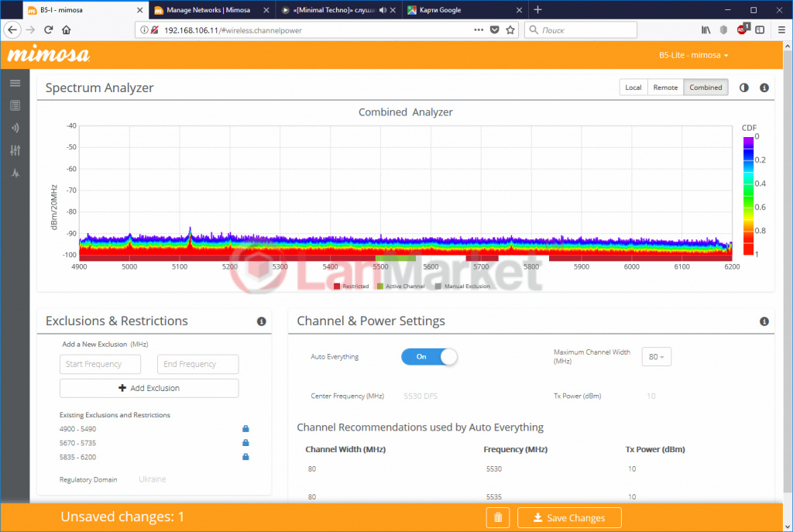Click the Start Frequency input field
Viewport: 793px width, 532px height.
point(101,364)
